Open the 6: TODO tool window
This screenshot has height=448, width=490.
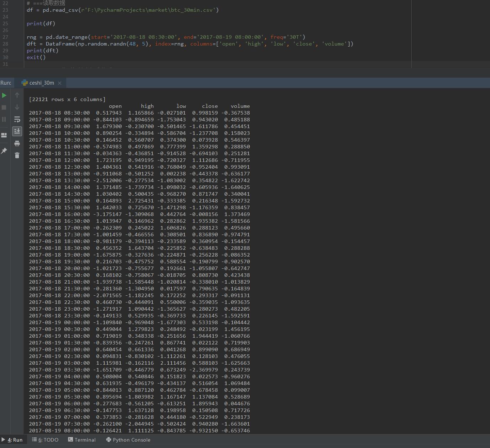click(x=45, y=440)
